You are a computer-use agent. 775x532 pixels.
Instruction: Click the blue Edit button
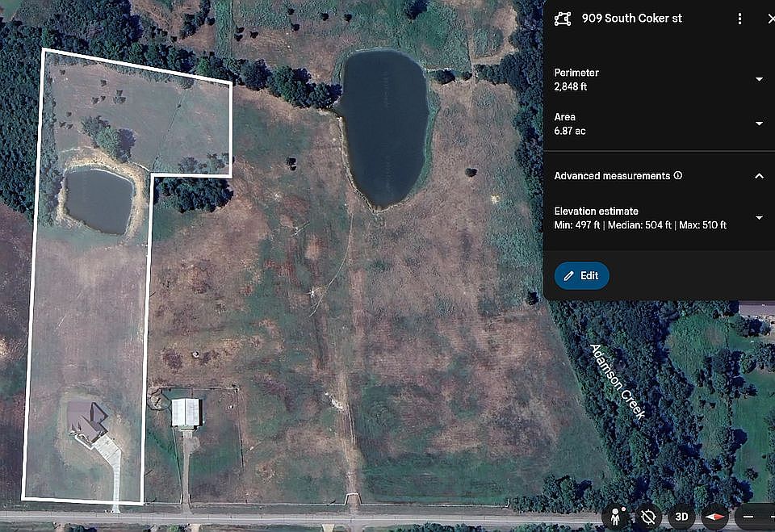[581, 275]
